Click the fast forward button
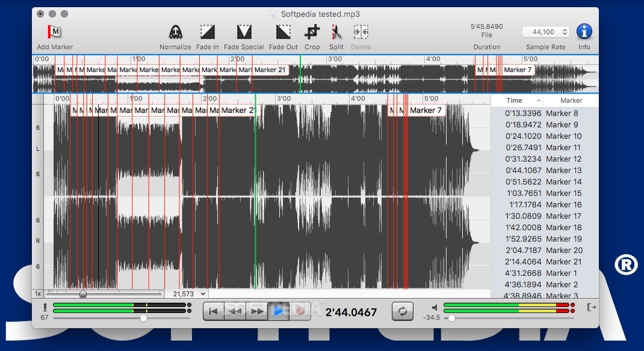The height and width of the screenshot is (351, 644). pos(256,311)
